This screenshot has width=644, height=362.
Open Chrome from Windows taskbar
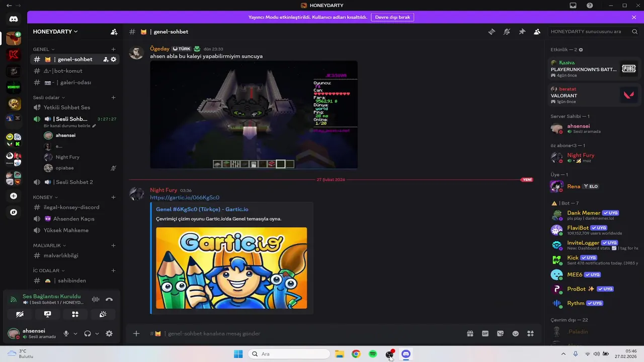tap(356, 354)
